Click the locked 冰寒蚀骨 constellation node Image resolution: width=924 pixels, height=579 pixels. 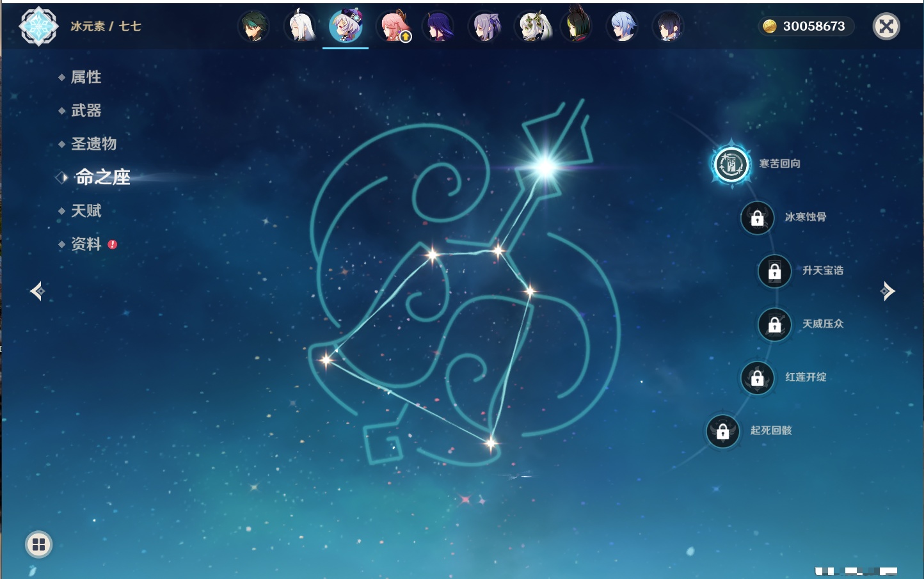(x=757, y=218)
